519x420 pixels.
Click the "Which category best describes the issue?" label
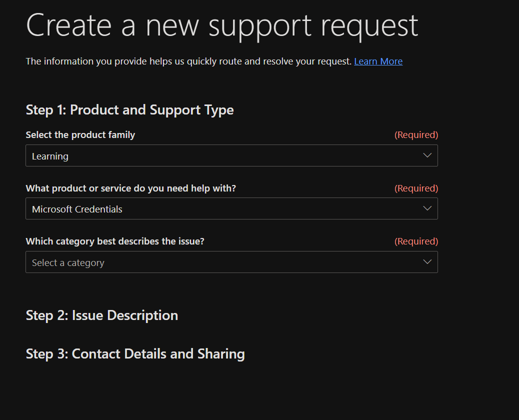pyautogui.click(x=115, y=241)
